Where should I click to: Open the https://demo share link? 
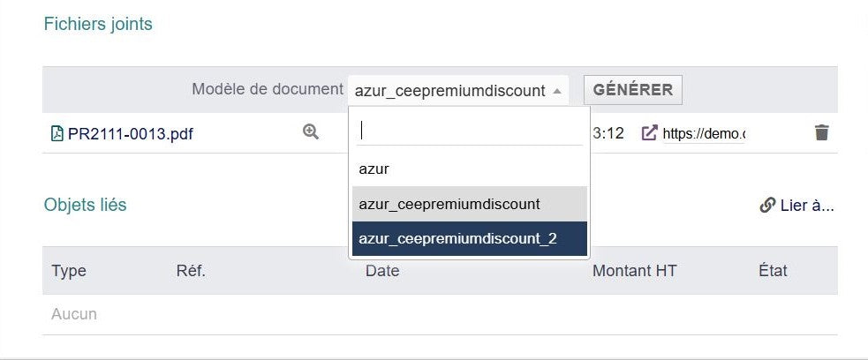point(704,134)
